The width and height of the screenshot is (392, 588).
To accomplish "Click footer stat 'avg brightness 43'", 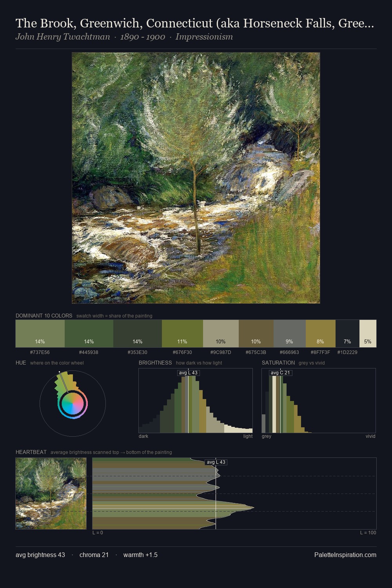I will pos(40,555).
